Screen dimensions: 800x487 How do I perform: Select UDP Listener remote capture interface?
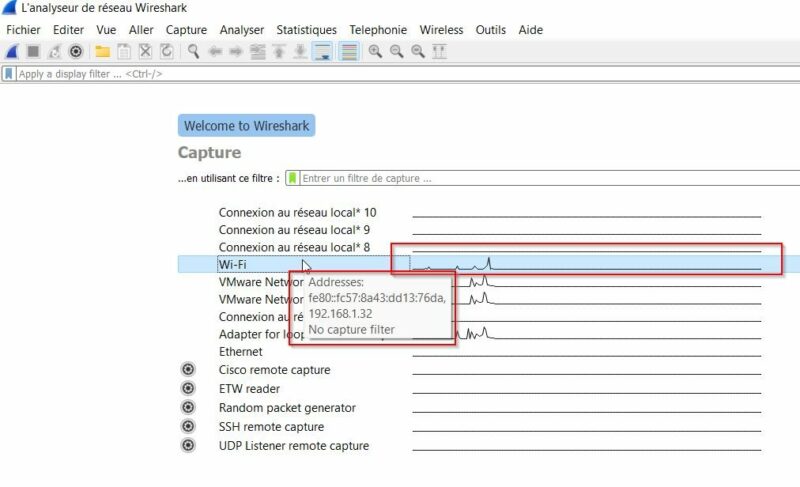coord(294,445)
